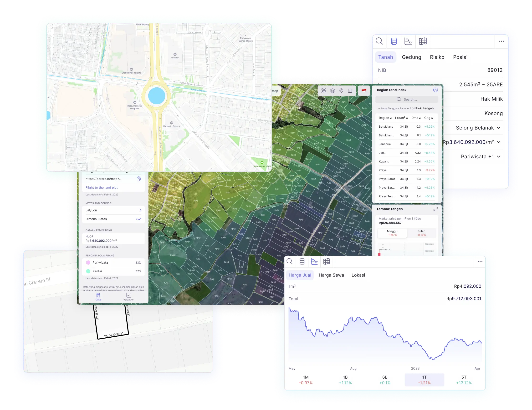This screenshot has width=532, height=410.
Task: Click the Indonesia flag button
Action: click(x=364, y=91)
